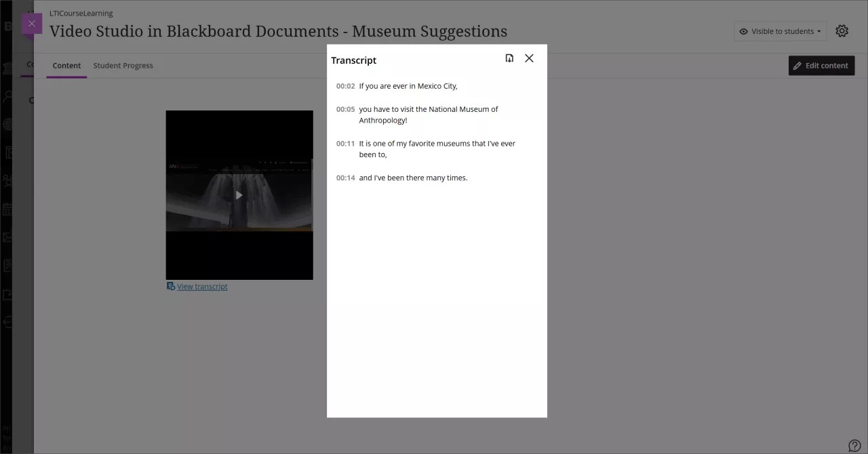
Task: Download the transcript file
Action: click(509, 58)
